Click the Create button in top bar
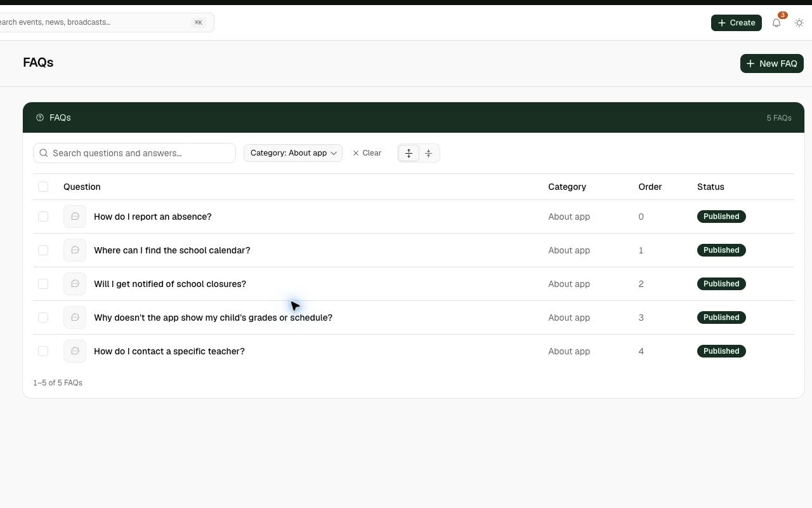 click(737, 23)
